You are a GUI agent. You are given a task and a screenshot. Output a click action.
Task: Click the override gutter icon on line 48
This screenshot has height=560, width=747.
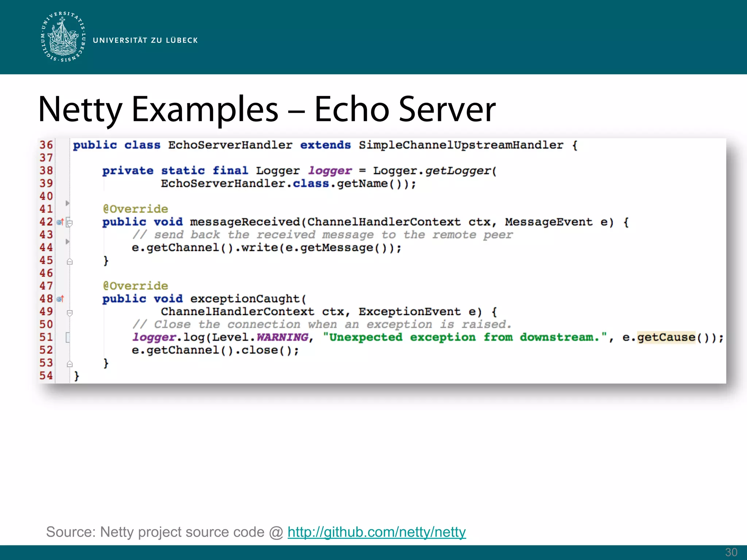click(60, 299)
